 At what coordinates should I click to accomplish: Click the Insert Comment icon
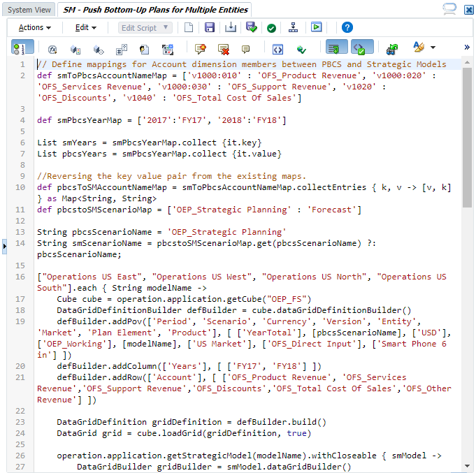click(x=200, y=49)
